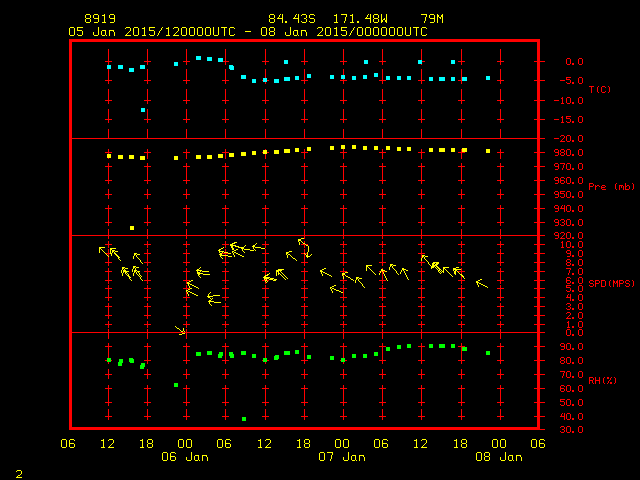Click the 07 Jan date label
The image size is (640, 480).
[342, 457]
